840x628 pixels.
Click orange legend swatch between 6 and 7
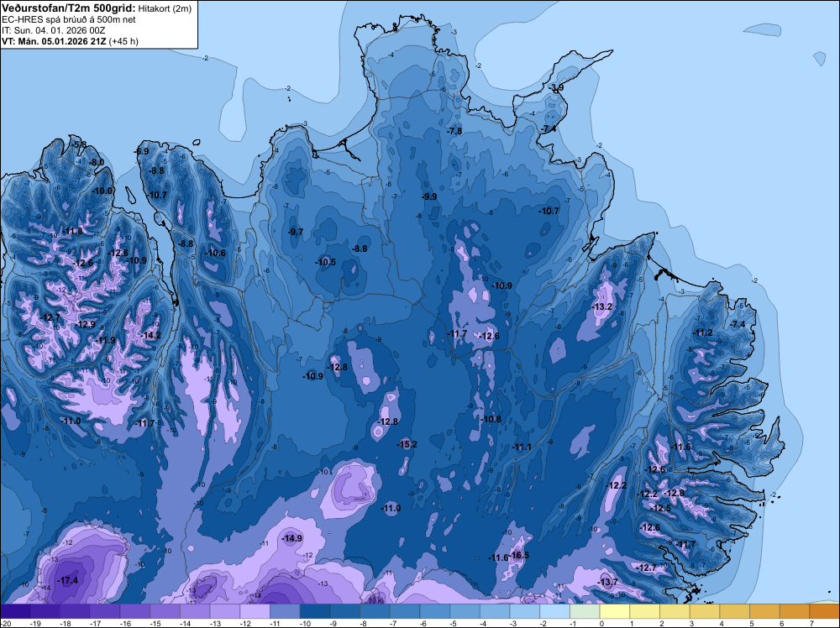(x=795, y=611)
